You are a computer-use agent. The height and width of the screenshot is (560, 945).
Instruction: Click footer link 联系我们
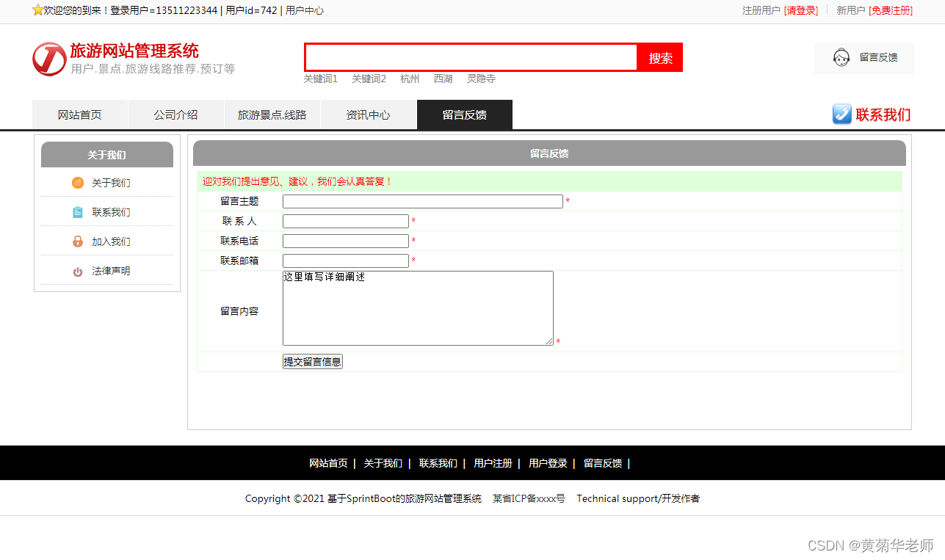[438, 463]
